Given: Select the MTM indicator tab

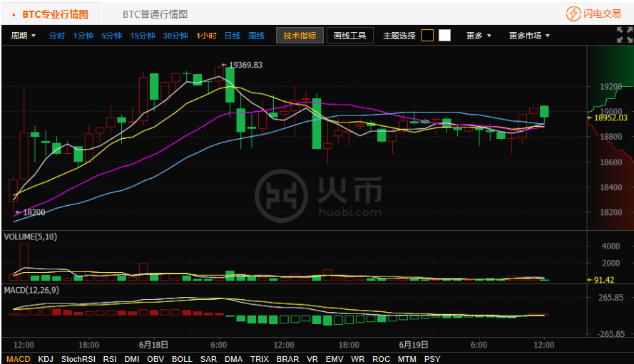Looking at the screenshot, I should 407,359.
